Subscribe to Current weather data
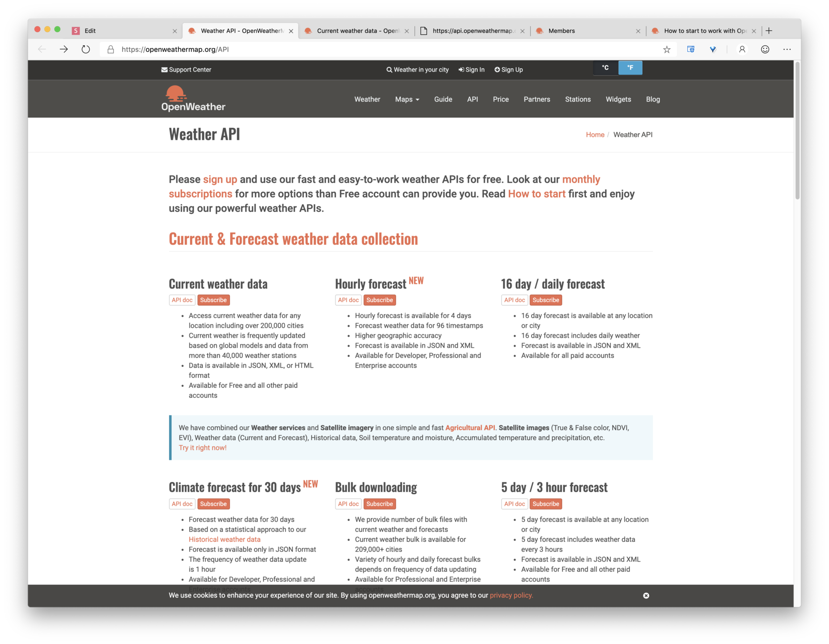This screenshot has height=644, width=829. pos(213,300)
